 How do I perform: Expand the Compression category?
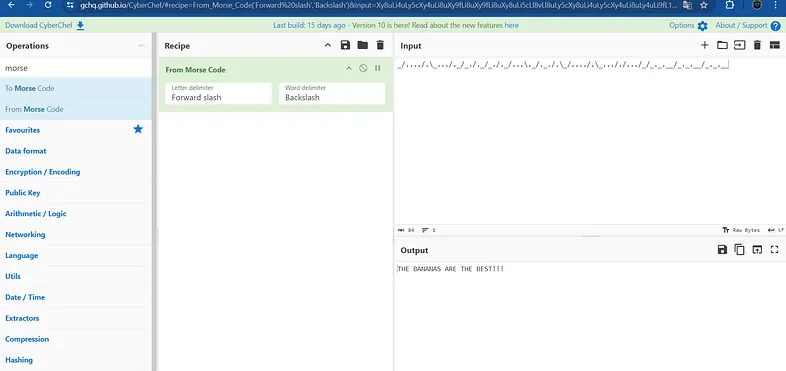click(x=76, y=339)
